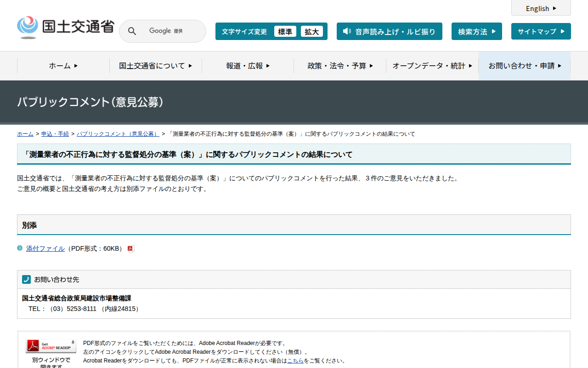Click the arrow next to ホーム
The height and width of the screenshot is (368, 588).
tap(76, 66)
